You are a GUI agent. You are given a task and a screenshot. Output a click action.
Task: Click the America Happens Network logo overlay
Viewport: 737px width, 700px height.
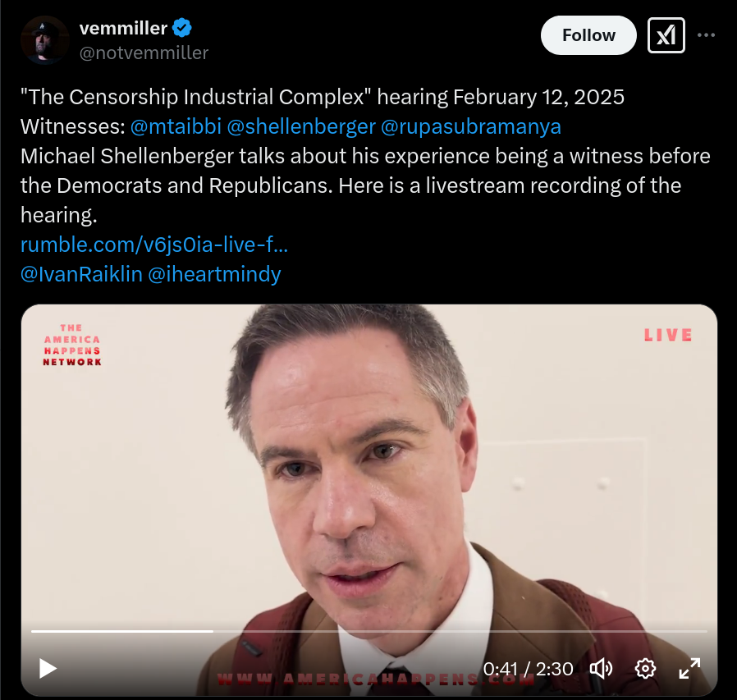pos(72,345)
